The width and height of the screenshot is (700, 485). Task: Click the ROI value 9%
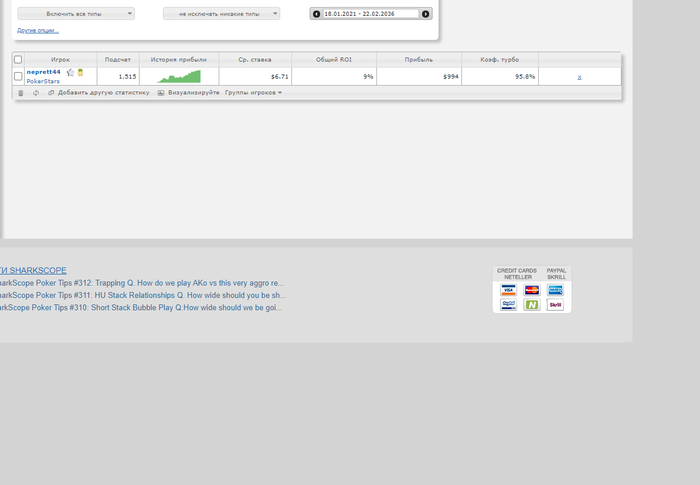(368, 77)
